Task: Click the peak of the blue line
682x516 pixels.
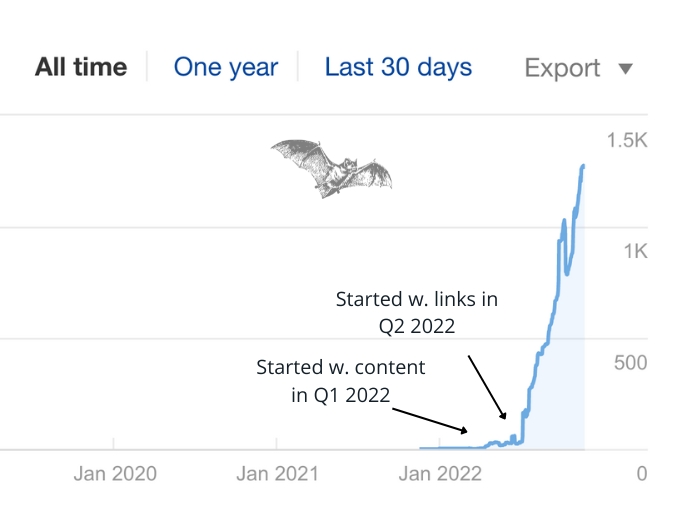Action: [583, 167]
